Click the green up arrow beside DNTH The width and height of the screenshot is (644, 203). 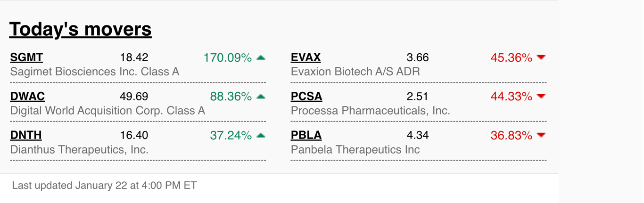tap(261, 135)
